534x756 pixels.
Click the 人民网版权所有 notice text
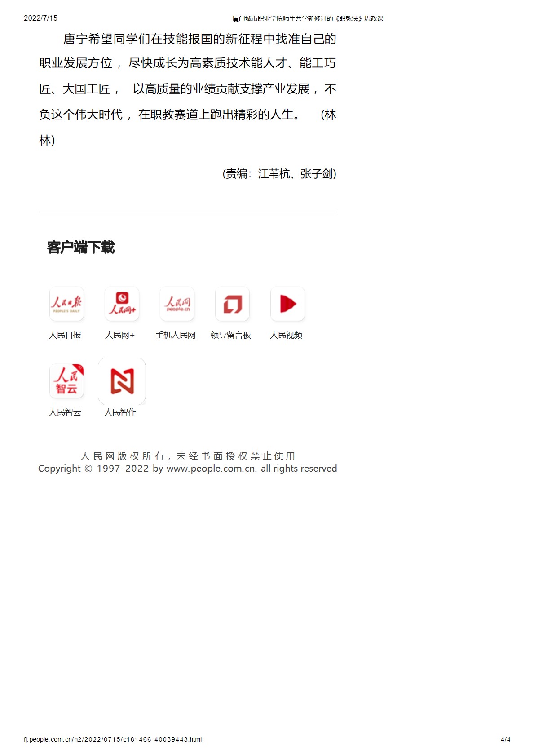(188, 456)
